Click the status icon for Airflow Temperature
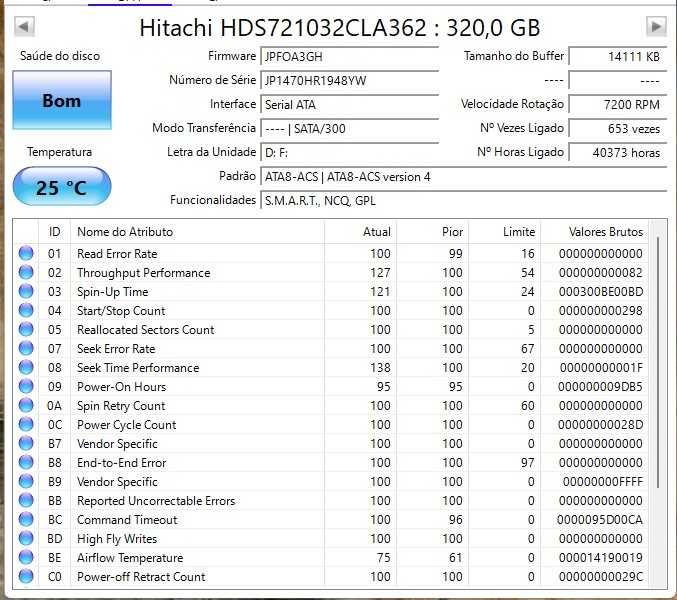Image resolution: width=677 pixels, height=600 pixels. (x=26, y=557)
